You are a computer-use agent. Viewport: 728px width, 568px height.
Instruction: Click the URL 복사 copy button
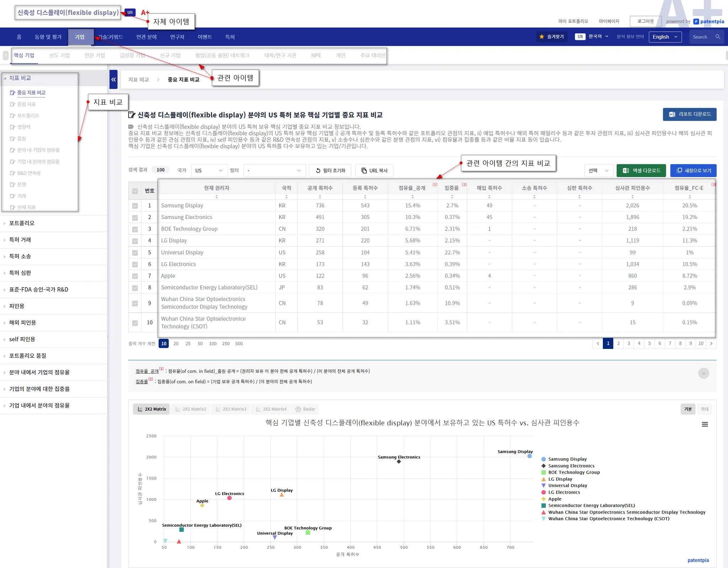click(x=374, y=171)
